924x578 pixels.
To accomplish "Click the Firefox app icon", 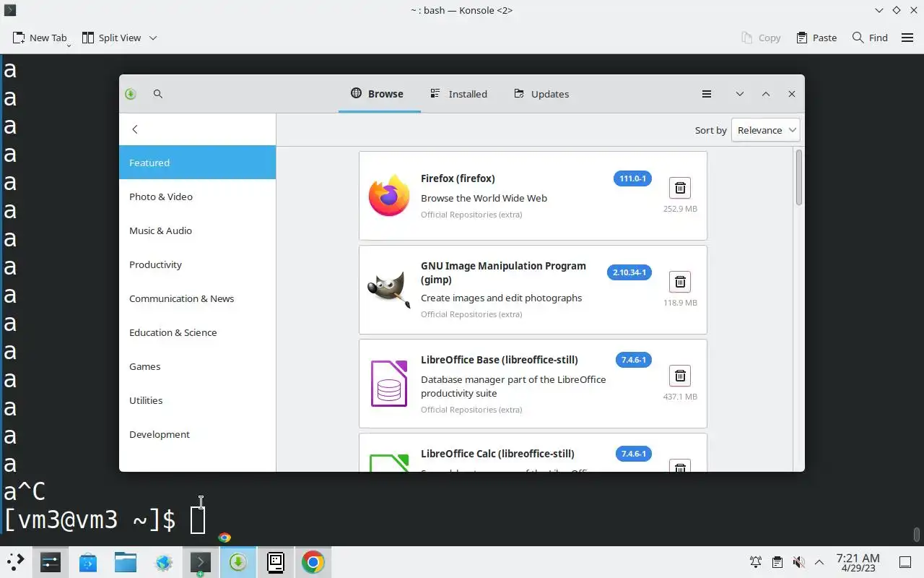I will point(389,196).
